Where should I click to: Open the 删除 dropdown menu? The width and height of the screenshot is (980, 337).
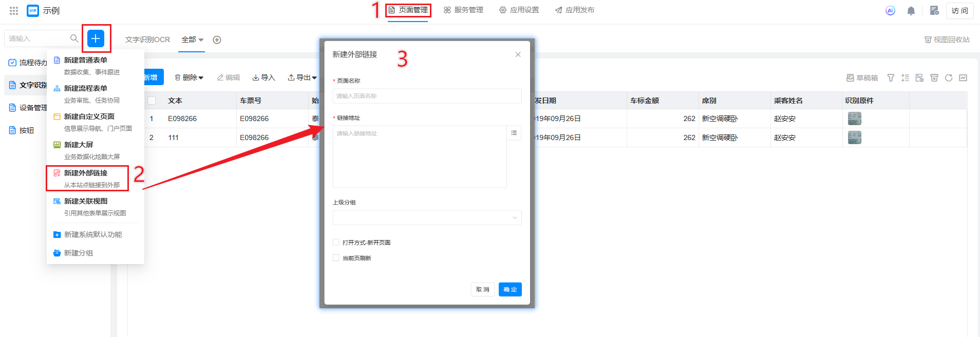coord(189,77)
